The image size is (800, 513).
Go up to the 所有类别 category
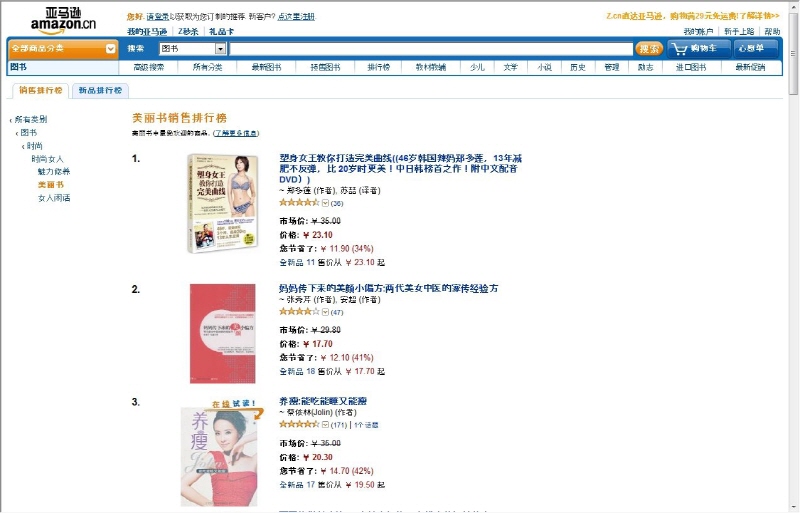point(31,119)
